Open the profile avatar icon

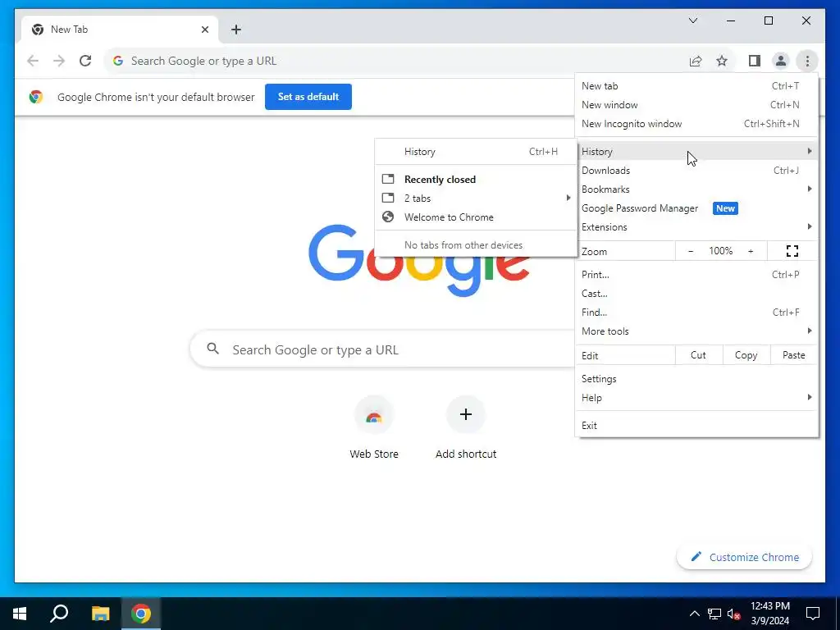tap(781, 61)
